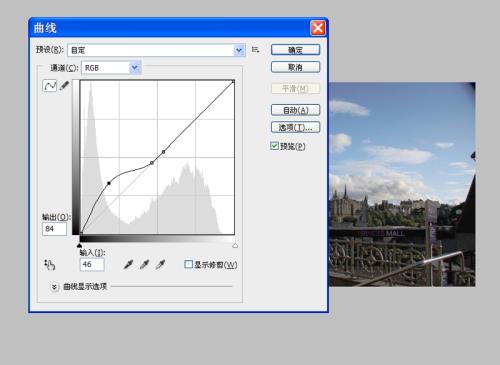The width and height of the screenshot is (500, 365).
Task: Click the black point input slider
Action: coord(79,246)
